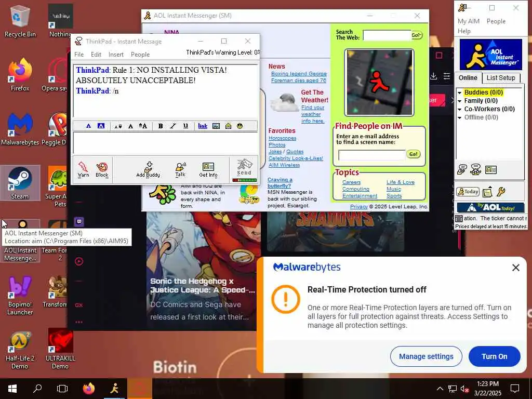Select the Malwarebytes desktop shortcut
Image resolution: width=532 pixels, height=399 pixels.
pos(20,129)
